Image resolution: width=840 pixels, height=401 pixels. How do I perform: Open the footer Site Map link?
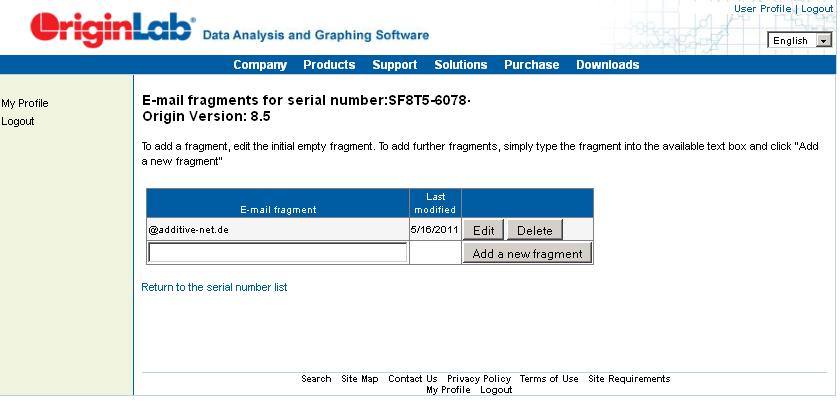(x=359, y=379)
